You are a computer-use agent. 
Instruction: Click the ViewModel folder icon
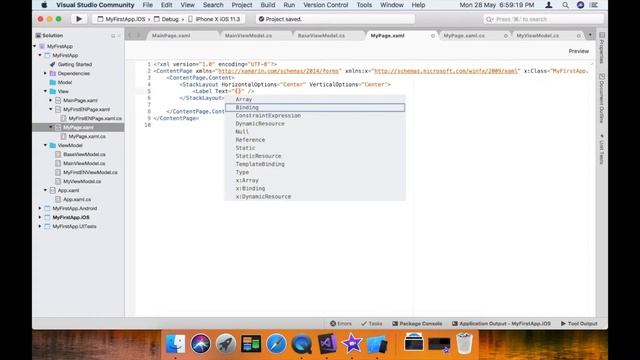point(53,145)
